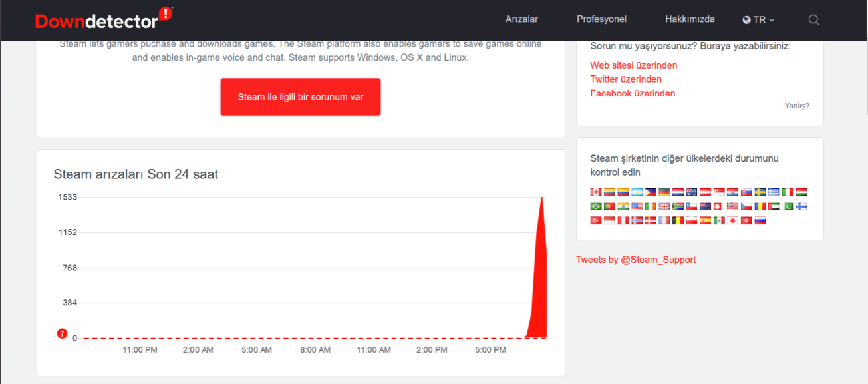Open the 'Facebook üzerinden' link
This screenshot has height=384, width=868.
pyautogui.click(x=633, y=93)
